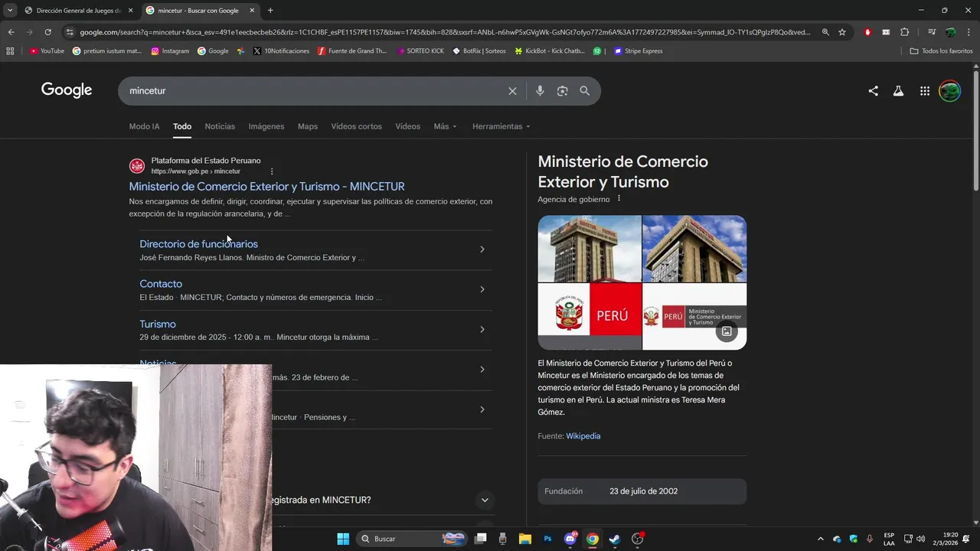Go back to previous page
Image resolution: width=980 pixels, height=551 pixels.
click(11, 32)
